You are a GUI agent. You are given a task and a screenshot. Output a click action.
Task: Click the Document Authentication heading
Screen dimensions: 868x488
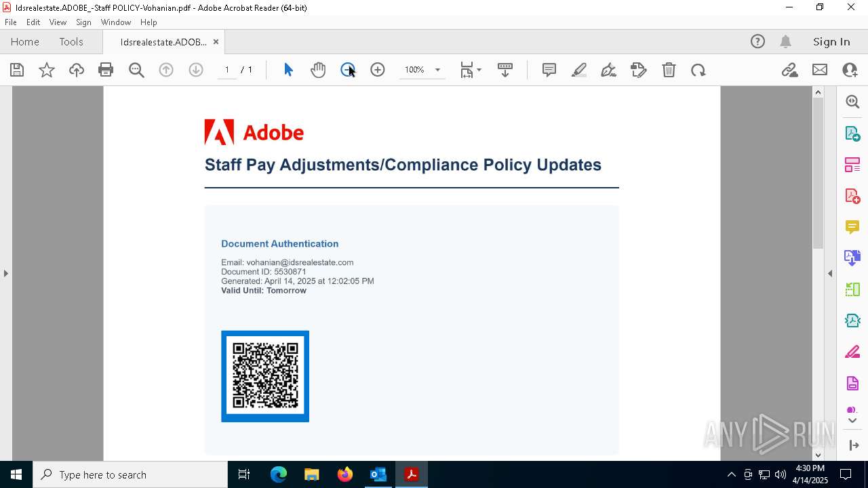tap(279, 243)
